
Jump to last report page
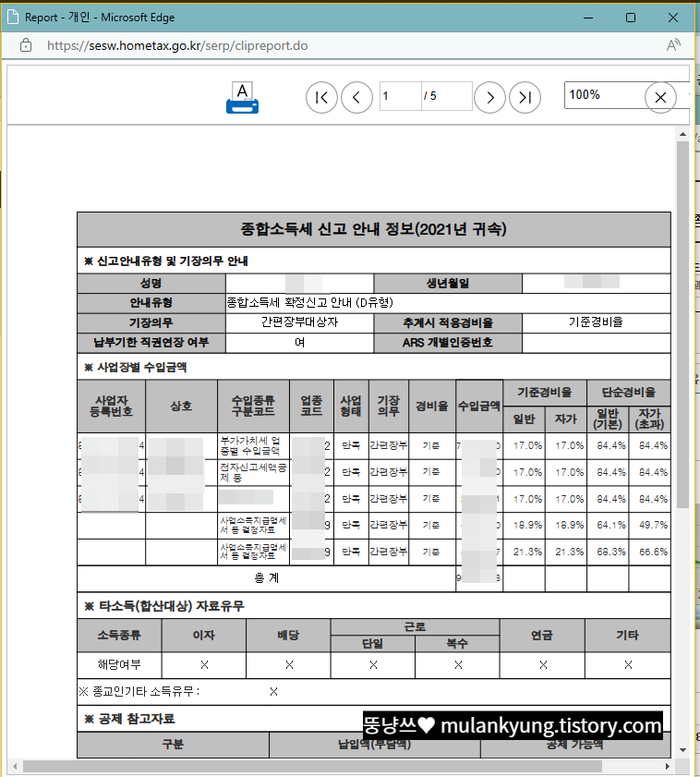click(525, 98)
